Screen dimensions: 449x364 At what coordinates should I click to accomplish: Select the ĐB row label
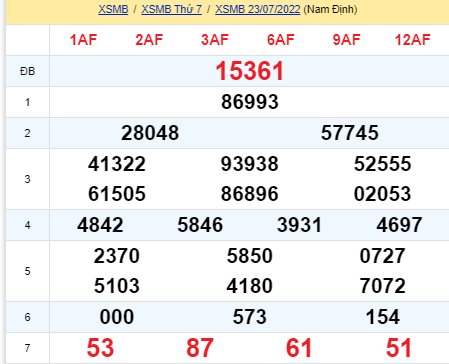(27, 71)
